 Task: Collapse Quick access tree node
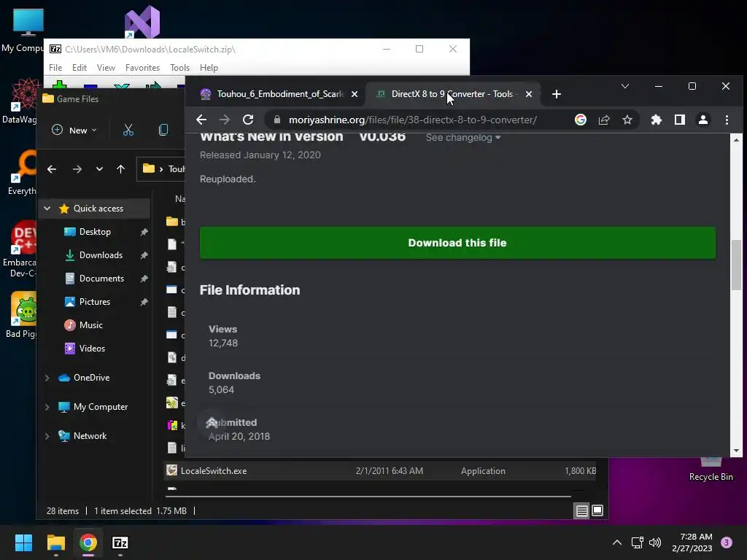pos(47,208)
